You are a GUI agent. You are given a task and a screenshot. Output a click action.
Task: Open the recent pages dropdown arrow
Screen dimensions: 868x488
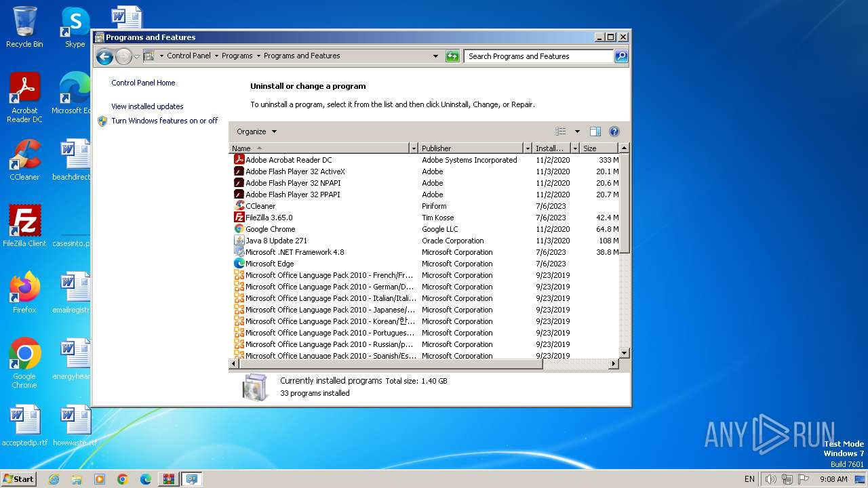[136, 57]
